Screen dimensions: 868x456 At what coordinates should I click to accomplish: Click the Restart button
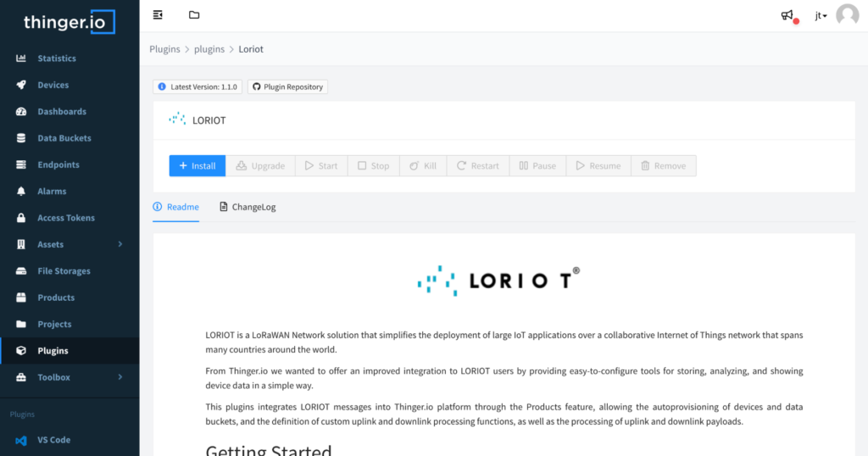point(478,165)
